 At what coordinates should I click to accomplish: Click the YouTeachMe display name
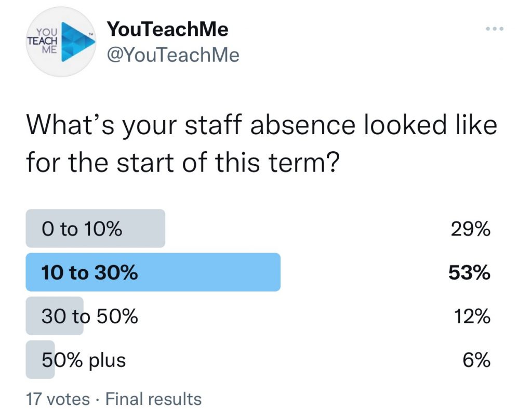(x=168, y=29)
